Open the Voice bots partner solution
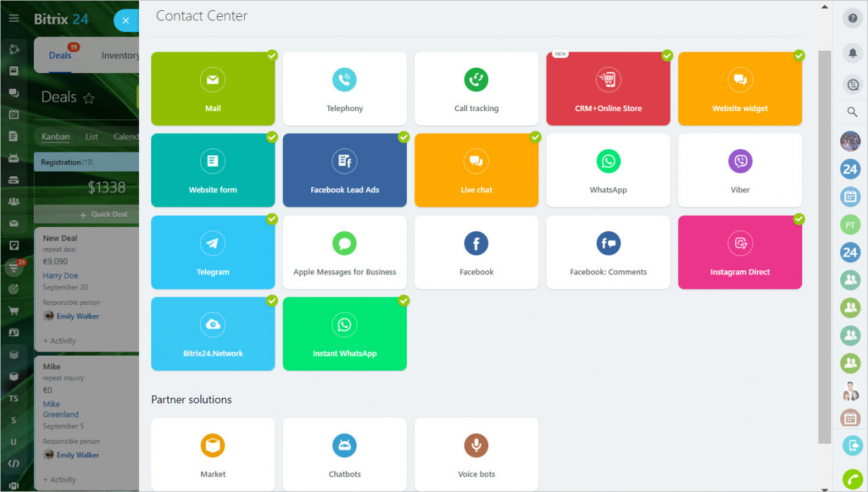This screenshot has height=492, width=868. [x=476, y=454]
